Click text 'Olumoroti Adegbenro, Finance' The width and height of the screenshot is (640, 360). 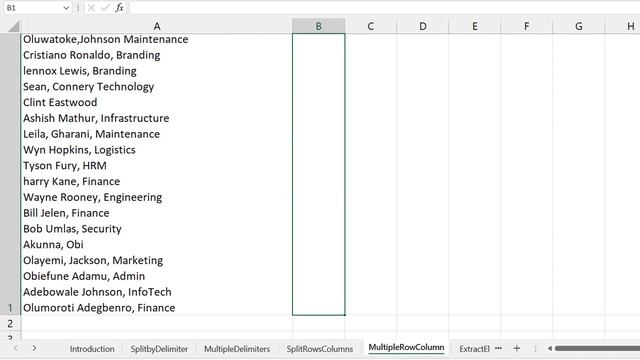[99, 308]
